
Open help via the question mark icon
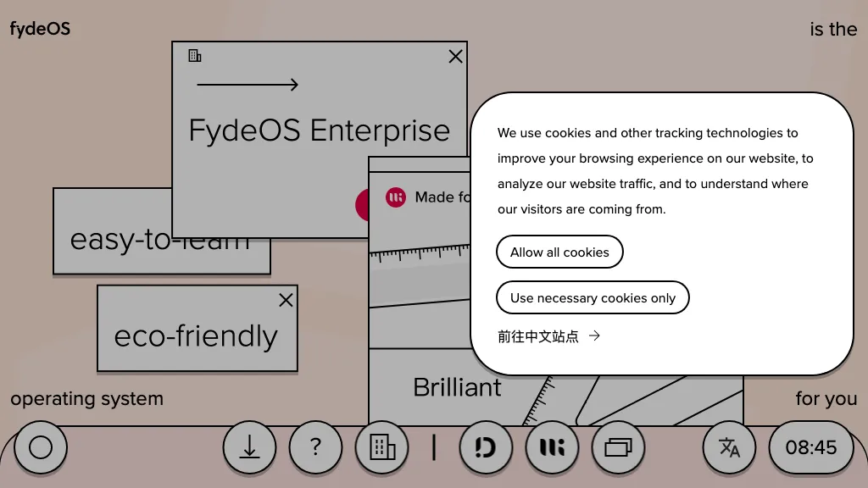pos(315,447)
